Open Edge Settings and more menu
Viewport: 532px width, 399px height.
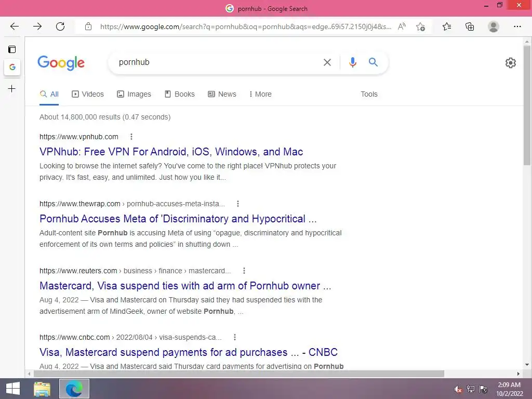tap(517, 26)
